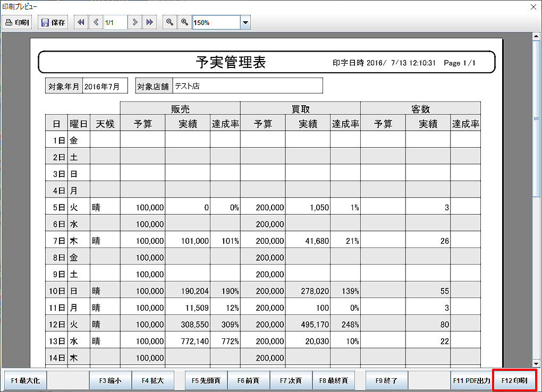Go to previous page with left arrow icon
This screenshot has width=542, height=392.
pyautogui.click(x=95, y=22)
